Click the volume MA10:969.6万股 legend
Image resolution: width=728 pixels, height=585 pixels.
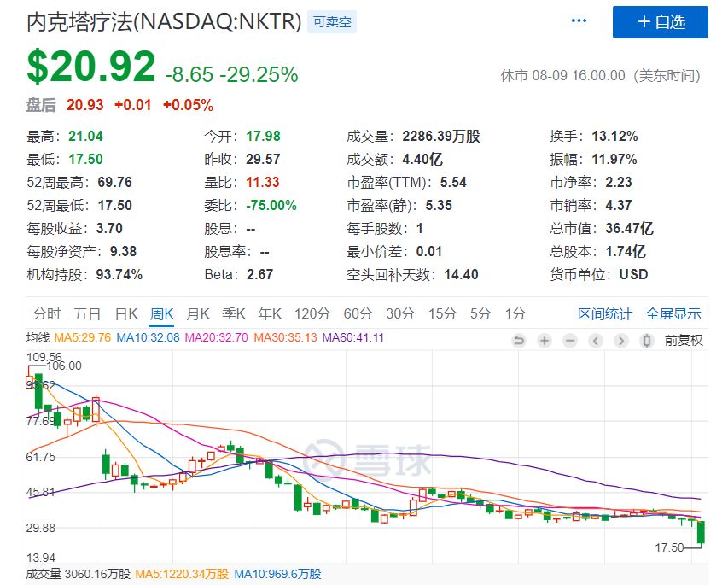(277, 574)
